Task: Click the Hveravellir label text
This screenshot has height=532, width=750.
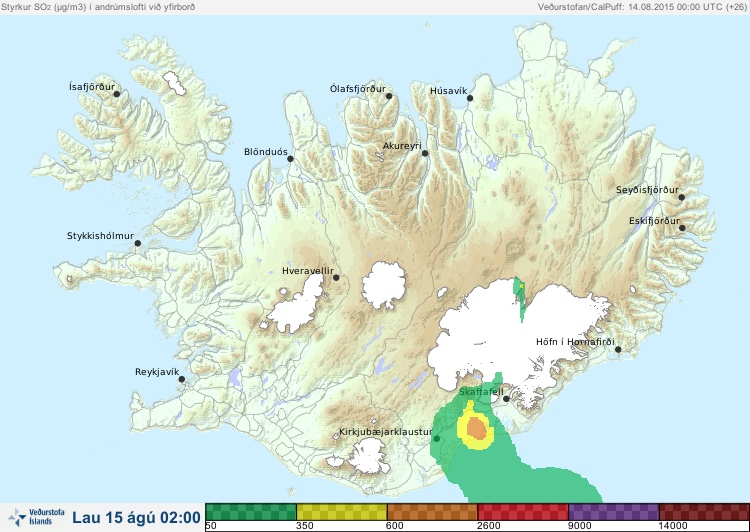Action: click(308, 271)
